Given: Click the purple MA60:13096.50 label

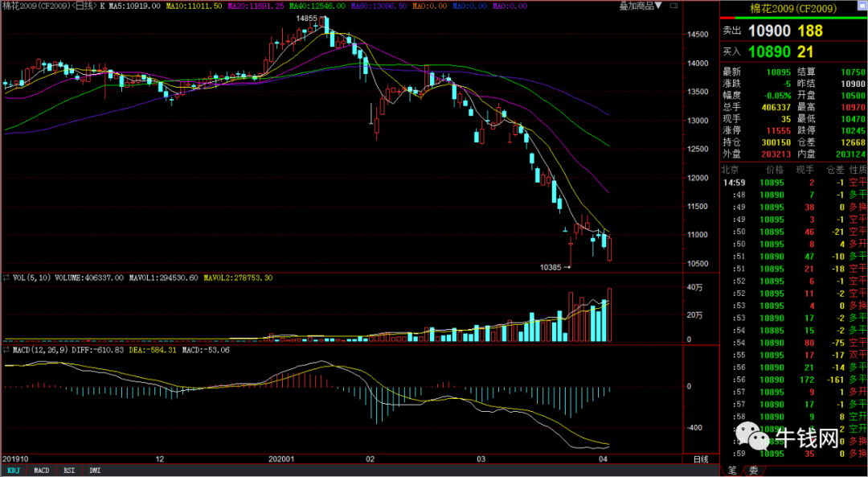Looking at the screenshot, I should (379, 6).
